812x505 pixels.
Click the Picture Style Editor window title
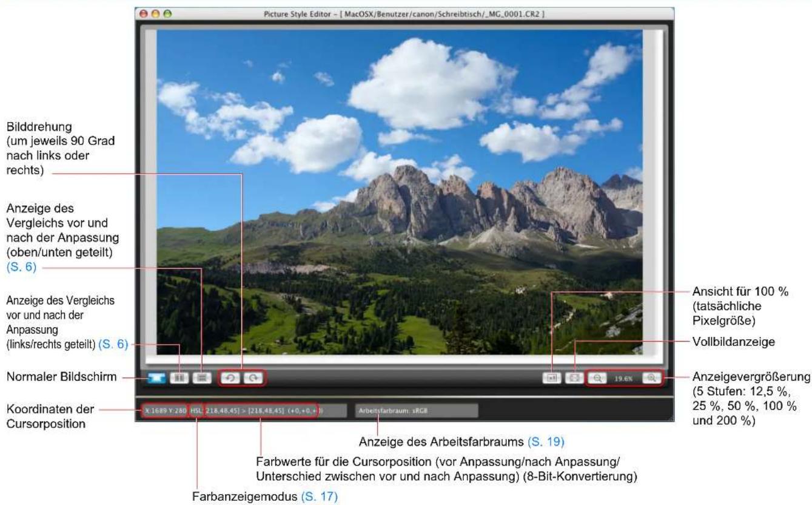click(x=404, y=13)
